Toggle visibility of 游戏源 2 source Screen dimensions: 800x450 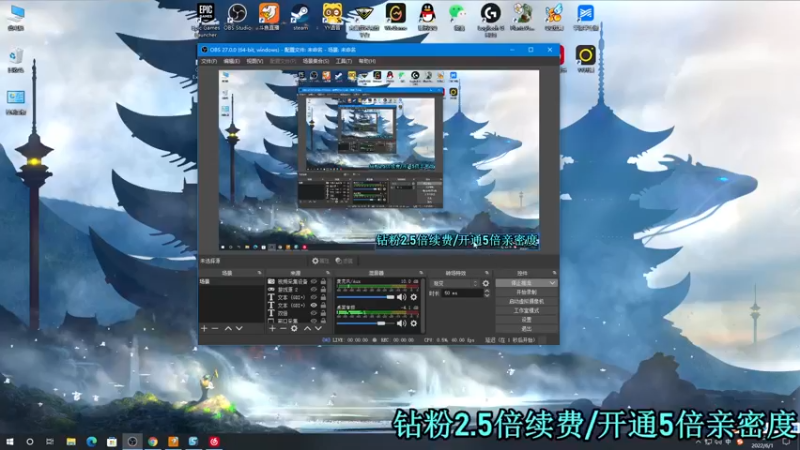314,289
